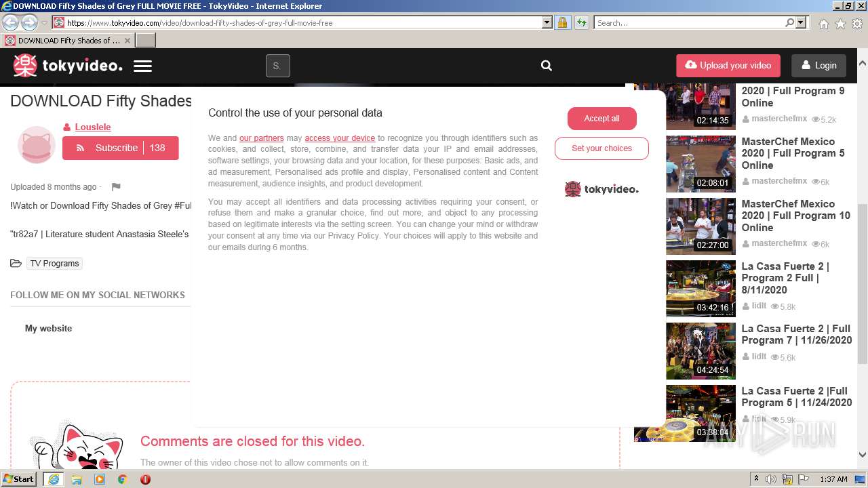868x488 pixels.
Task: Click the Internet Explorer back arrow
Action: click(x=11, y=22)
